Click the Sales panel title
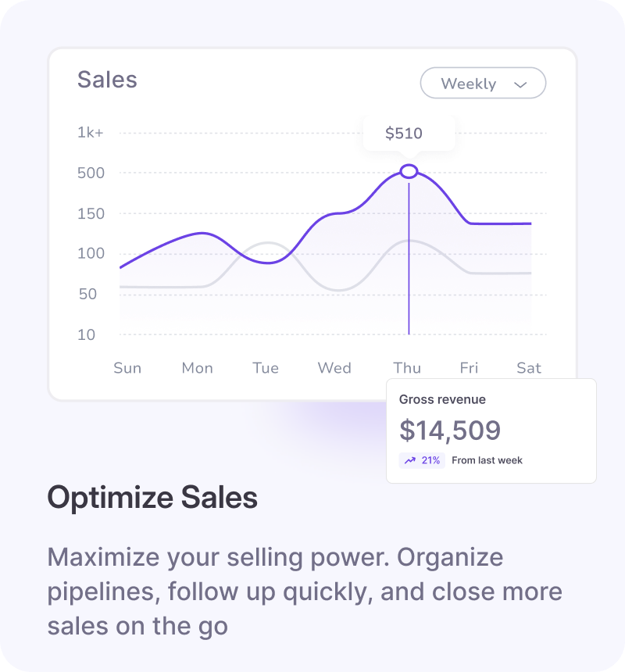Screen dimensions: 625x672 (x=108, y=80)
